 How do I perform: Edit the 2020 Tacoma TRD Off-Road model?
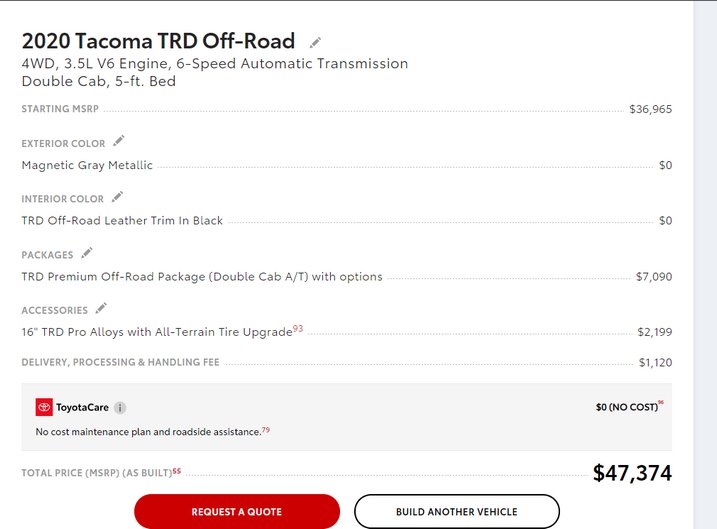click(x=315, y=43)
